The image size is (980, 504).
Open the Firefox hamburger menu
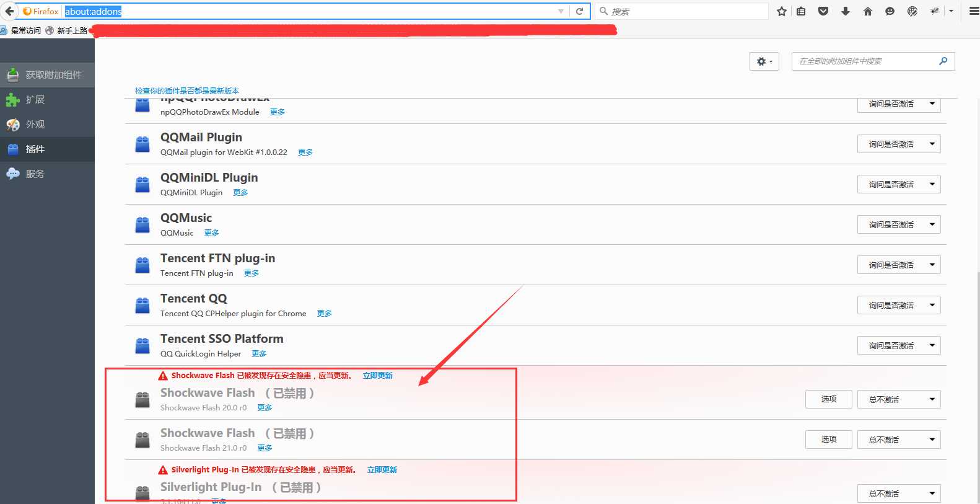tap(973, 11)
